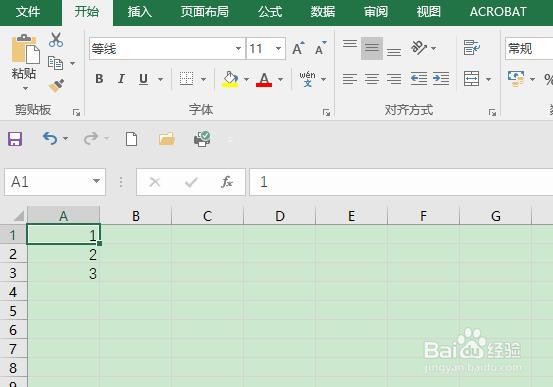Open Insert Function fx dialog
Screen dimensions: 553x387
227,182
